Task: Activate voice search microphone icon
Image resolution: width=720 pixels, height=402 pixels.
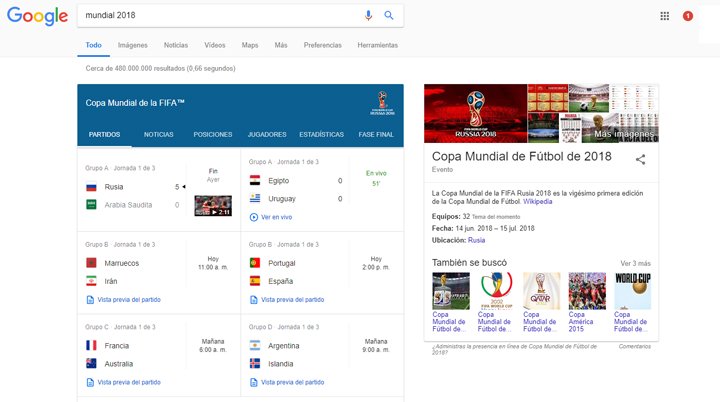Action: [368, 15]
